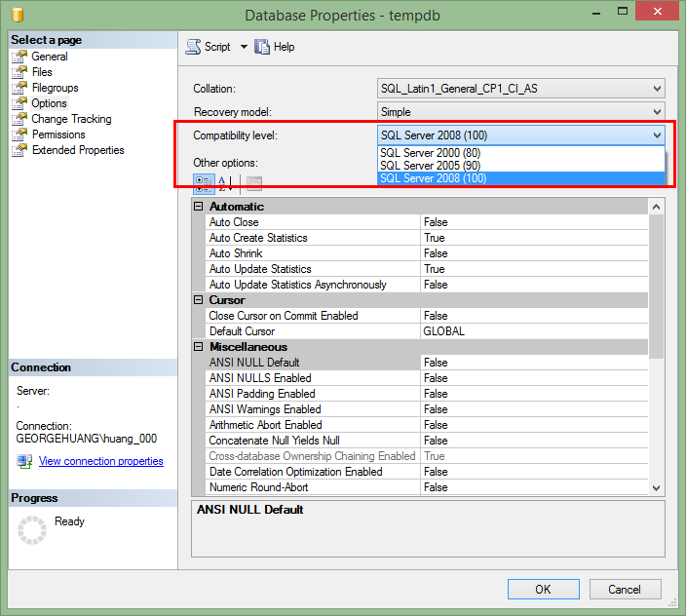Select the Auto Shrink property row
This screenshot has height=616, width=686.
(312, 253)
